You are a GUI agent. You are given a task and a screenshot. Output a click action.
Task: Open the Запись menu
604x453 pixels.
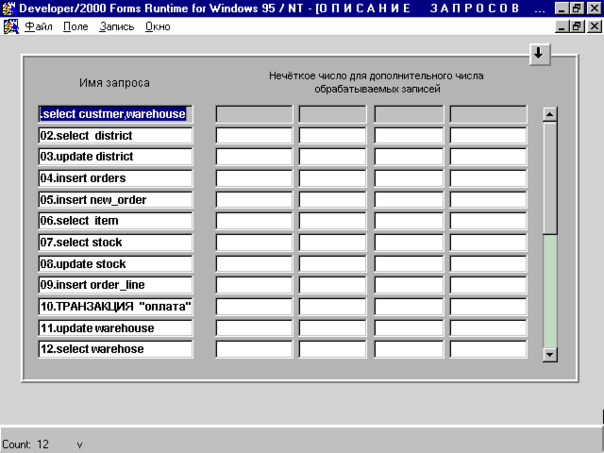[x=116, y=27]
